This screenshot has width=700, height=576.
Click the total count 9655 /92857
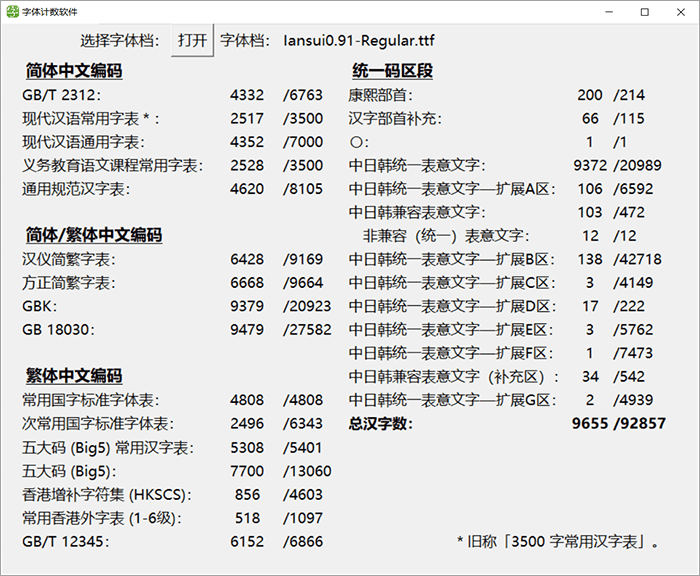[x=619, y=423]
